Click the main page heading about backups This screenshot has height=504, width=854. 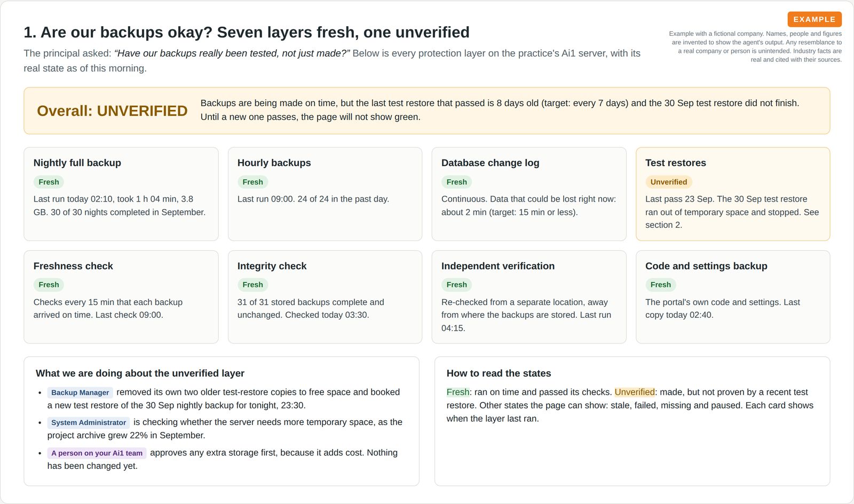[x=247, y=32]
